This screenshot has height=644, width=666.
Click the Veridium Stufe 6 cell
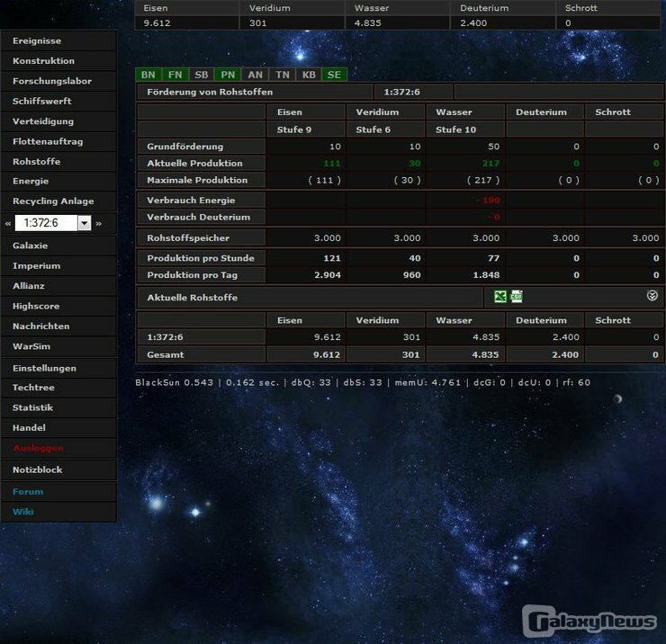(x=385, y=130)
